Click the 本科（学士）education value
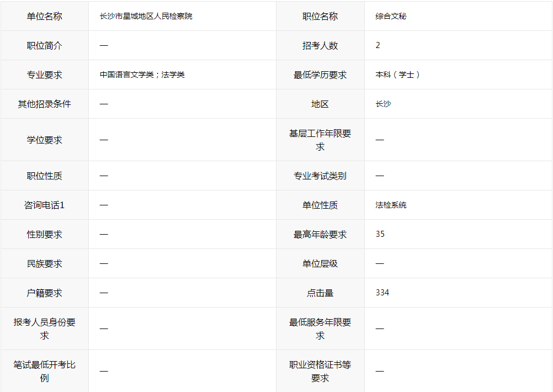 click(397, 75)
